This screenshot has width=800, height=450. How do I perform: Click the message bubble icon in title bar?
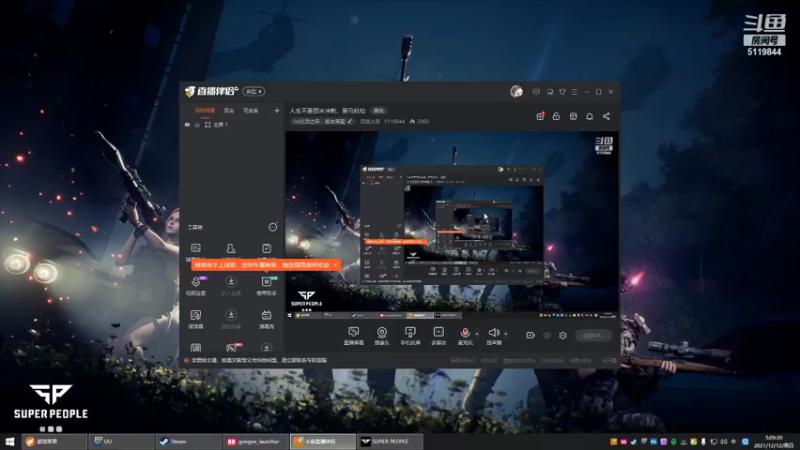536,92
